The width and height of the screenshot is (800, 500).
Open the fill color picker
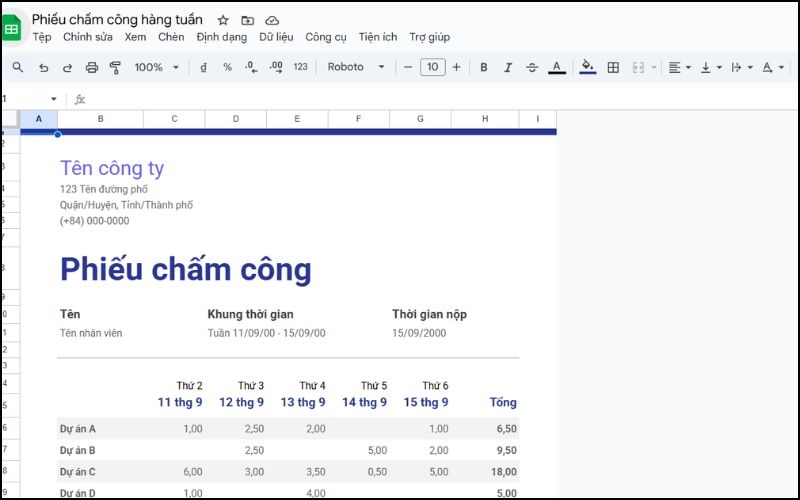(x=588, y=67)
